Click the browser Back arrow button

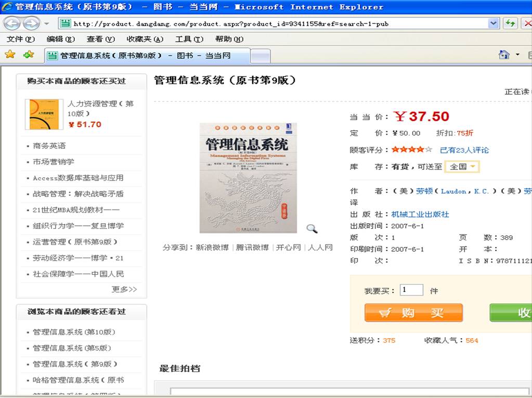pyautogui.click(x=12, y=23)
